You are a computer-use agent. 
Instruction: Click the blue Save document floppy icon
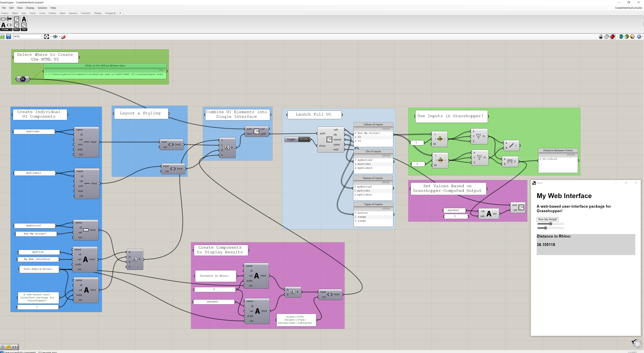(9, 37)
